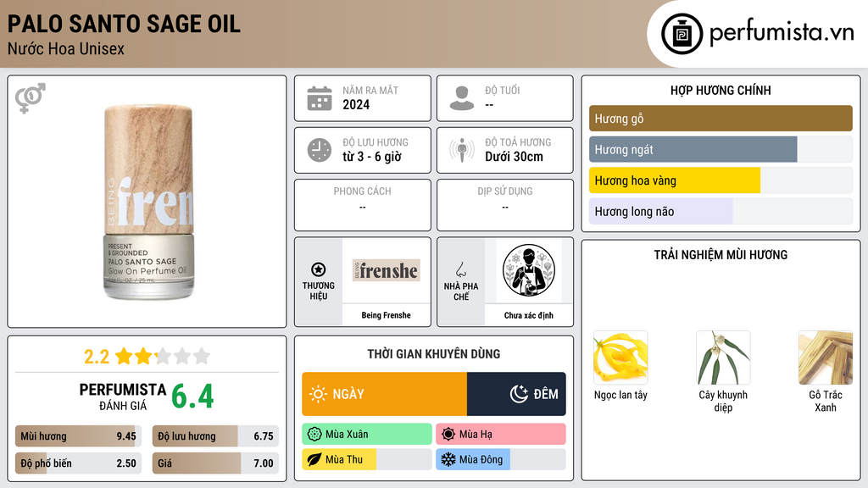
Task: Click the snowflake icon for Mùa Đông
Action: coord(448,459)
